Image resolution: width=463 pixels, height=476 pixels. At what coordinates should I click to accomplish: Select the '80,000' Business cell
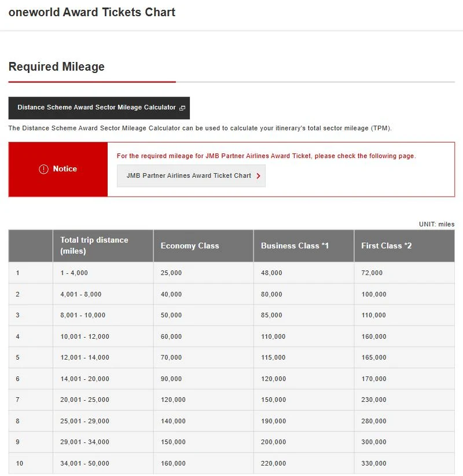point(304,294)
